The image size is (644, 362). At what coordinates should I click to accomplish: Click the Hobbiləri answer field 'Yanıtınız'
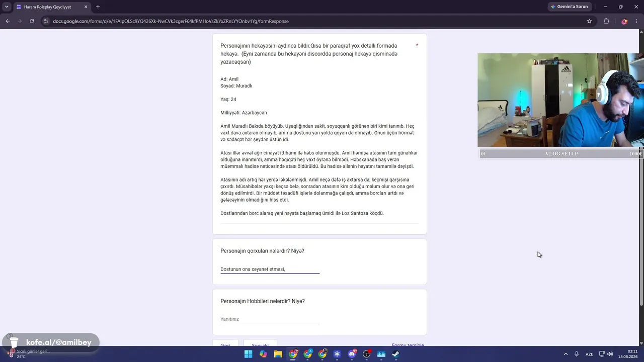[x=270, y=319]
